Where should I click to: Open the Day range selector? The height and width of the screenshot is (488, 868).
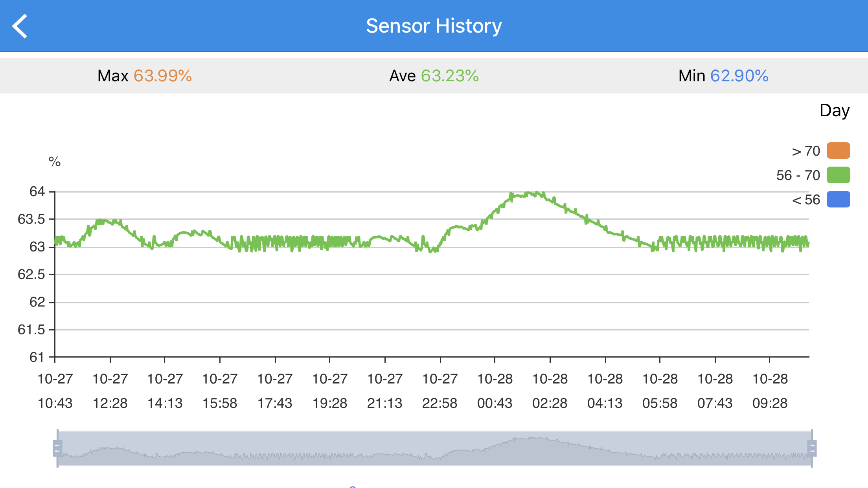(834, 111)
